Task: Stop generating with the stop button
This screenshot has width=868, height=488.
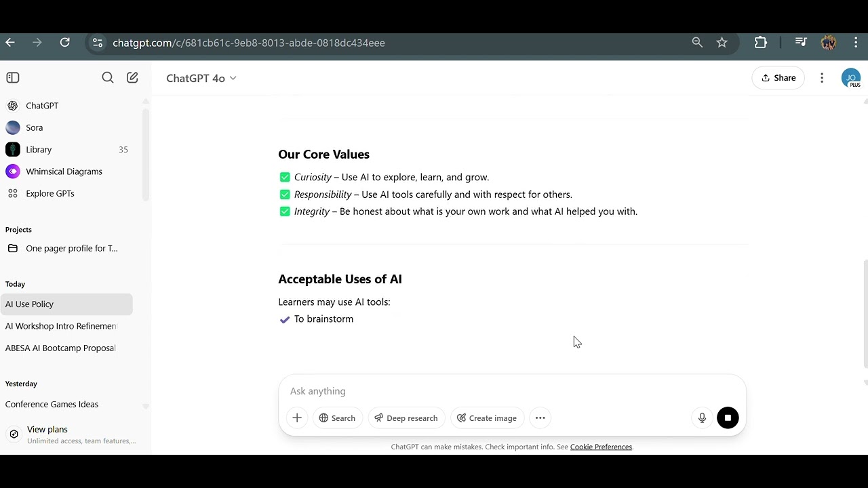Action: [728, 418]
